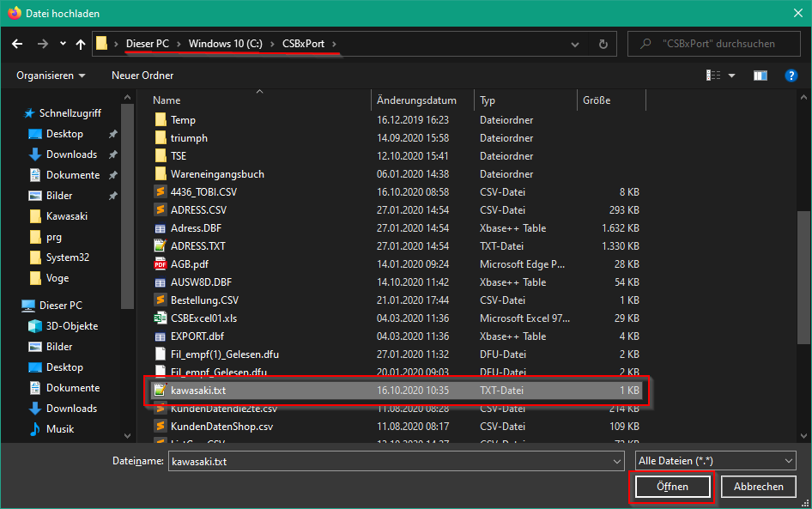Screen dimensions: 812x509
Task: Open the prg folder in the sidebar
Action: pos(53,237)
